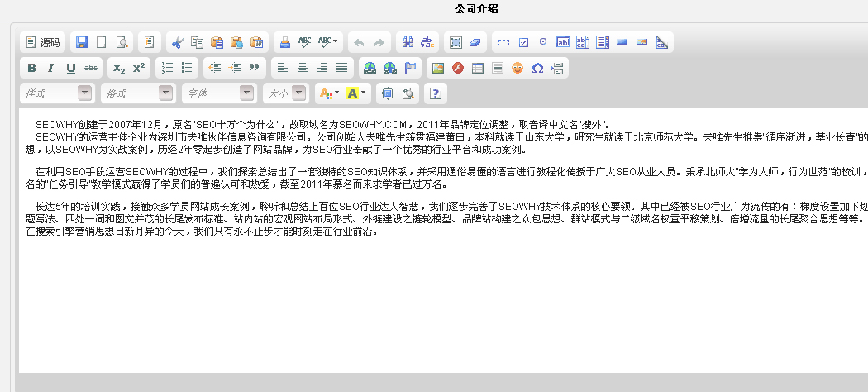Click the Spell Check ABC icon
The image size is (868, 392).
click(x=304, y=42)
